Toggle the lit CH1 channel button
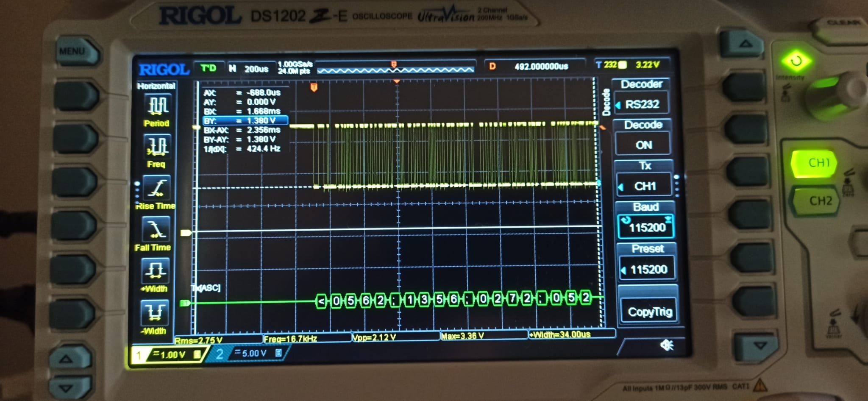The height and width of the screenshot is (401, 868). 815,164
